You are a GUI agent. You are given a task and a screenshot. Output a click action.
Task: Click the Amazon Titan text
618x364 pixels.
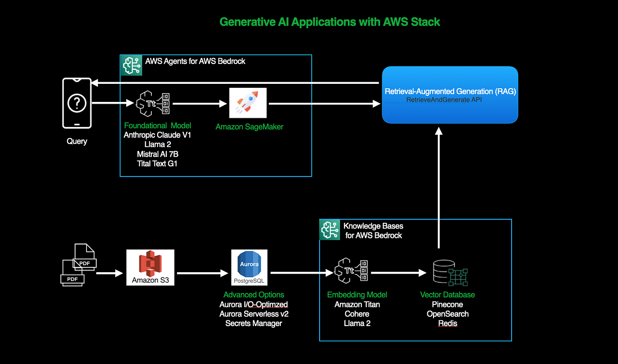pyautogui.click(x=357, y=304)
